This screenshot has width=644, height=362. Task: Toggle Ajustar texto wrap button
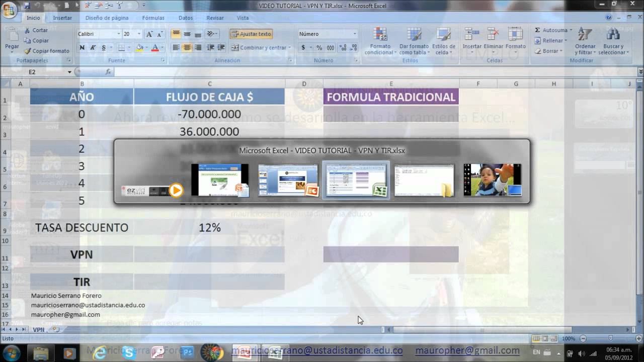pyautogui.click(x=251, y=34)
